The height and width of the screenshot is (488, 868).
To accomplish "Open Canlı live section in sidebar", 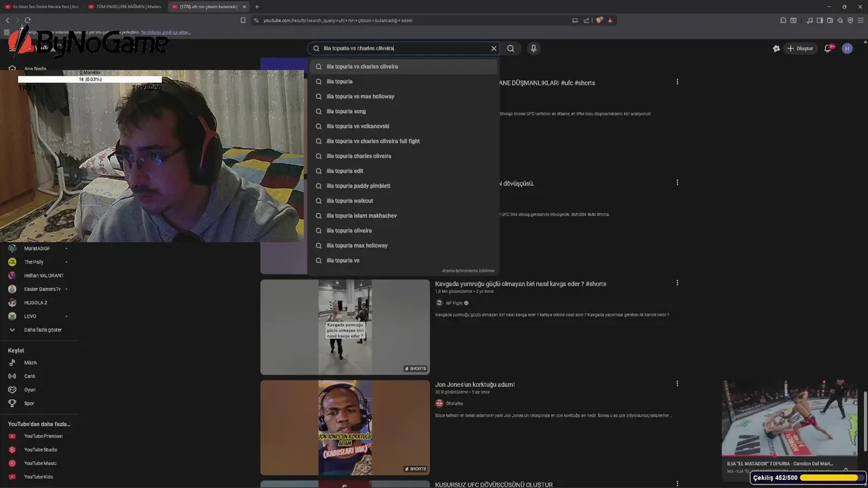I will pyautogui.click(x=29, y=376).
